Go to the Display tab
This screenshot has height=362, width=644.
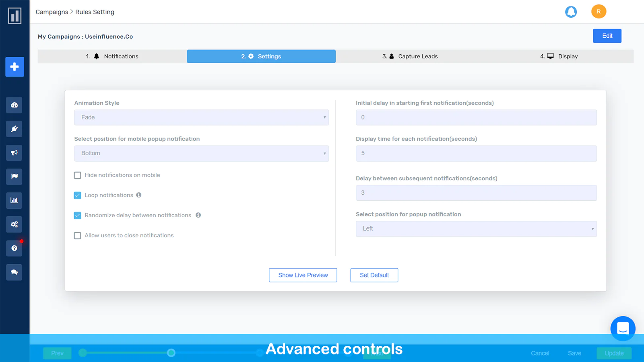pos(559,56)
